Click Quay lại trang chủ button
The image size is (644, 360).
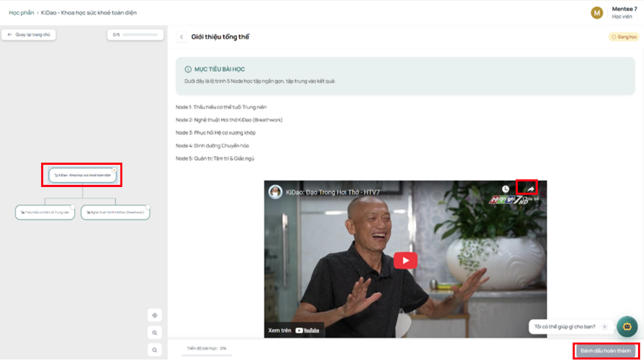pos(29,35)
